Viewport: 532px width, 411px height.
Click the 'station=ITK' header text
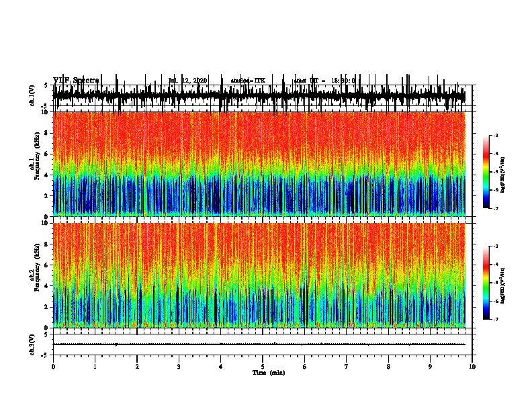pos(248,81)
